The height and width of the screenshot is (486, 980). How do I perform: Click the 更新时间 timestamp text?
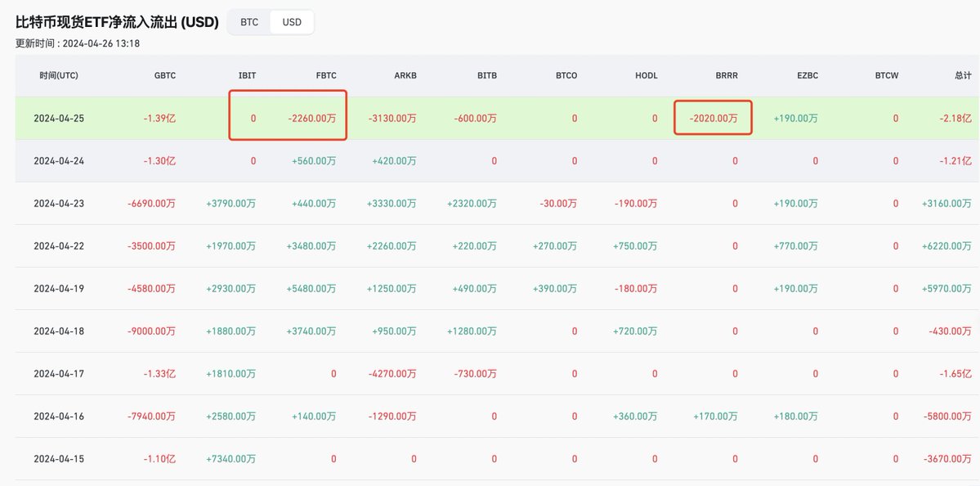(78, 43)
